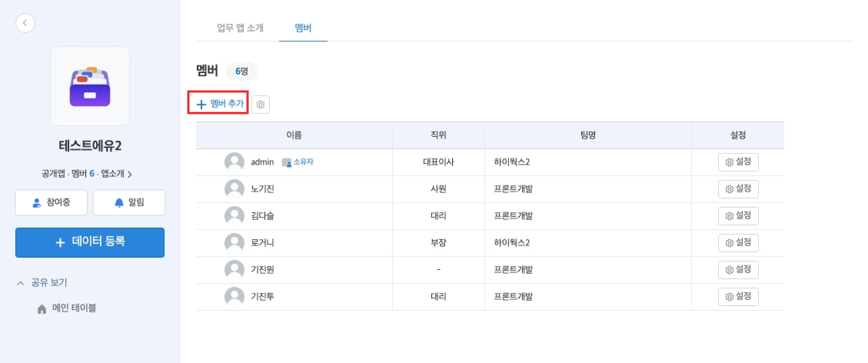
Task: Click the back arrow circle button
Action: (25, 23)
